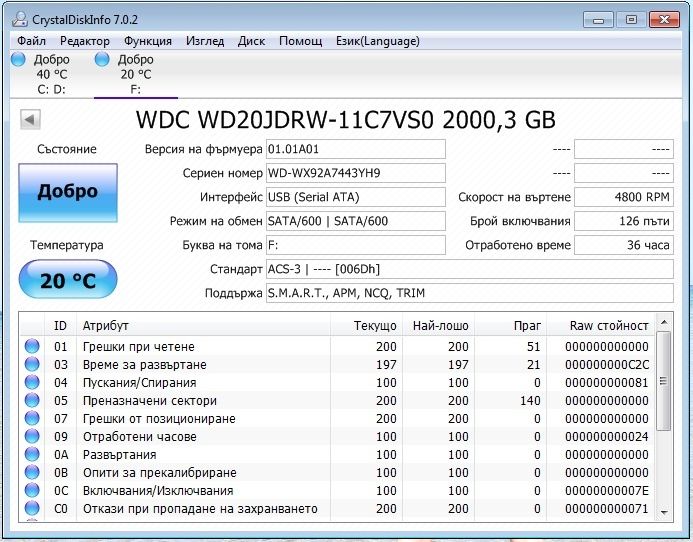
Task: Click the blue status circle for disk C: D:
Action: 18,59
